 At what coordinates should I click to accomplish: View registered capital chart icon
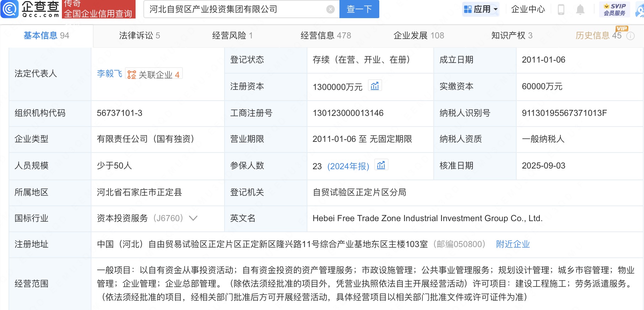coord(375,86)
